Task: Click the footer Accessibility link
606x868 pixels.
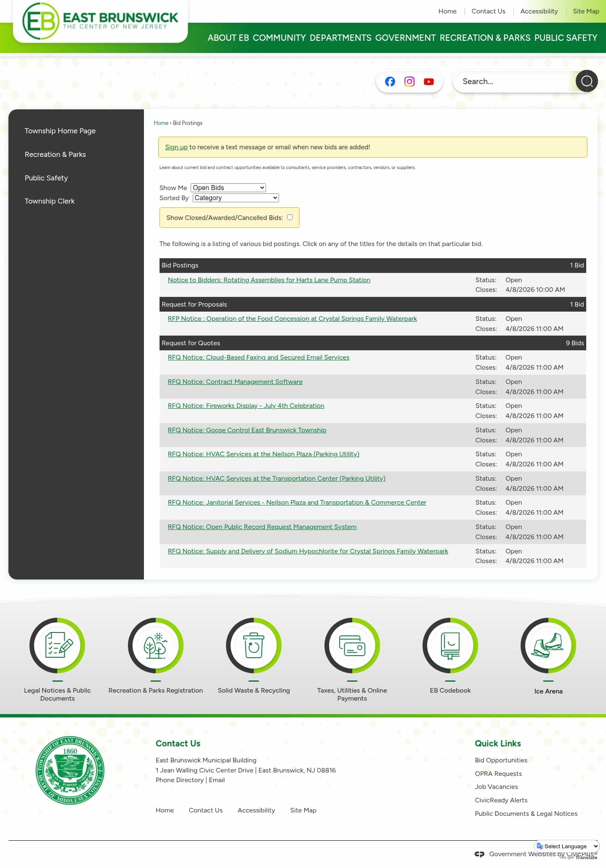Action: click(x=256, y=810)
